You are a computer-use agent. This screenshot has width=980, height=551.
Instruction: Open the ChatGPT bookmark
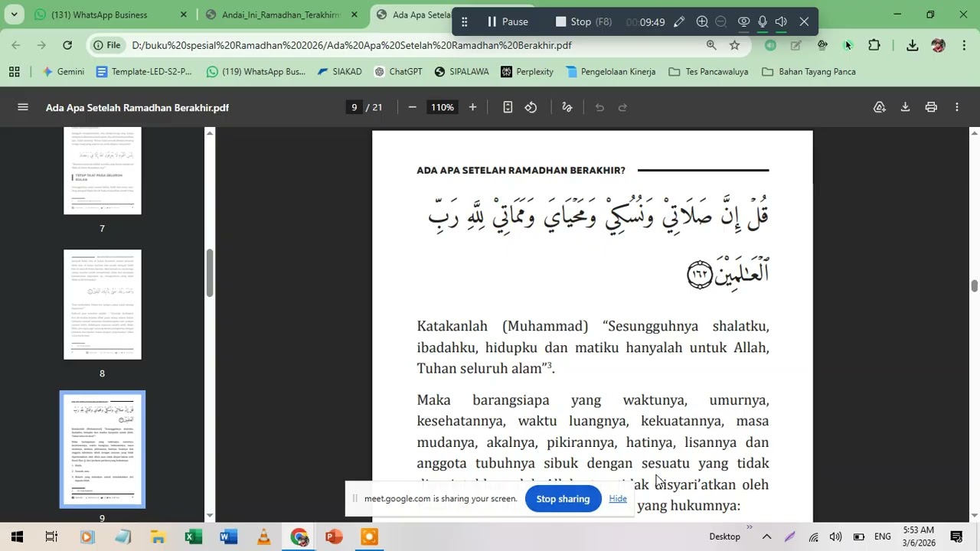[x=398, y=72]
